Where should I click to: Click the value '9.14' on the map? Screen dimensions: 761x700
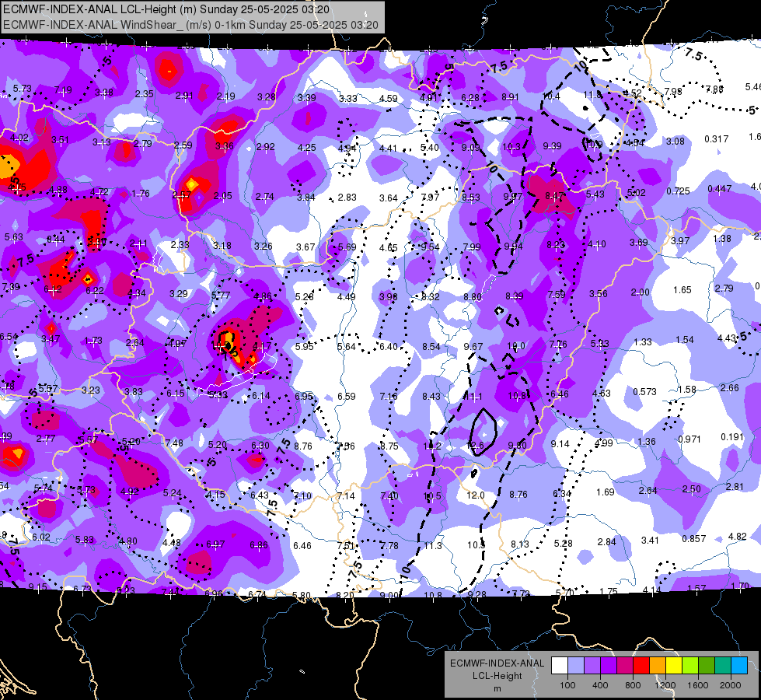pos(560,443)
